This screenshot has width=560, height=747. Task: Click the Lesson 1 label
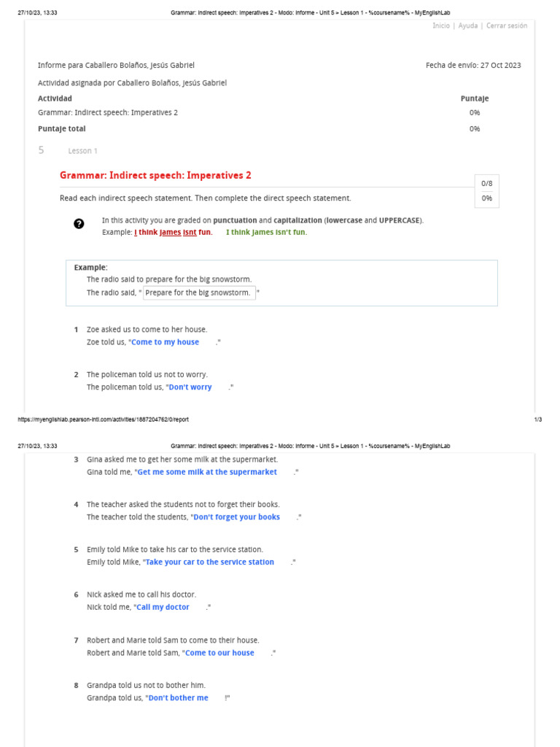pos(82,151)
